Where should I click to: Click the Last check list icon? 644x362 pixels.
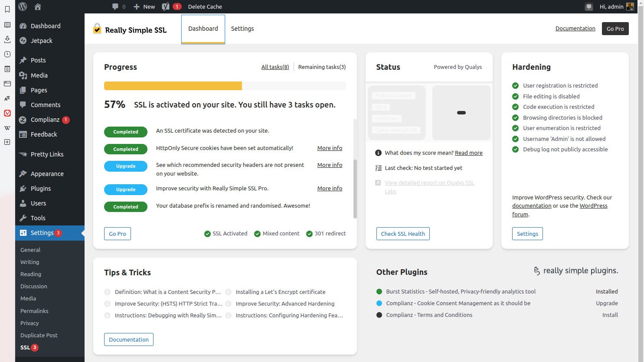tap(378, 168)
